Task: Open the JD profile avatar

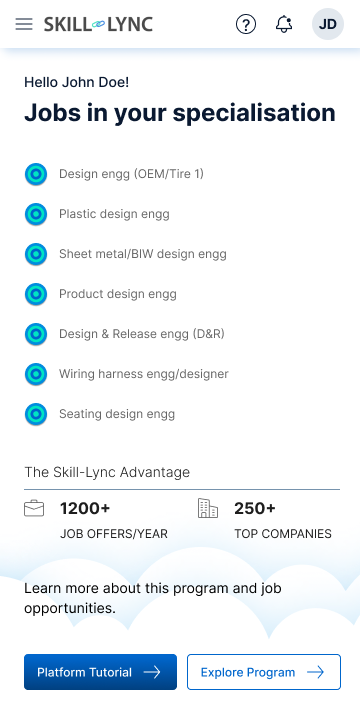Action: pos(328,24)
